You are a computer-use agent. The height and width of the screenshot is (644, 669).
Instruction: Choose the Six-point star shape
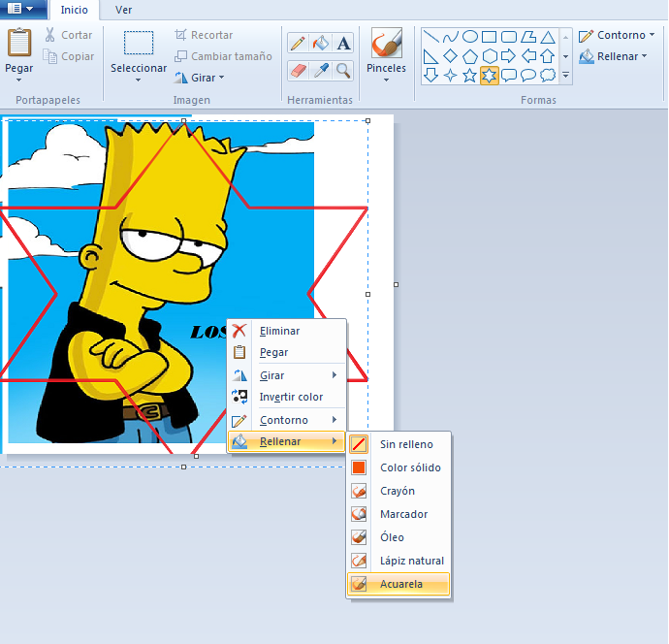coord(489,76)
